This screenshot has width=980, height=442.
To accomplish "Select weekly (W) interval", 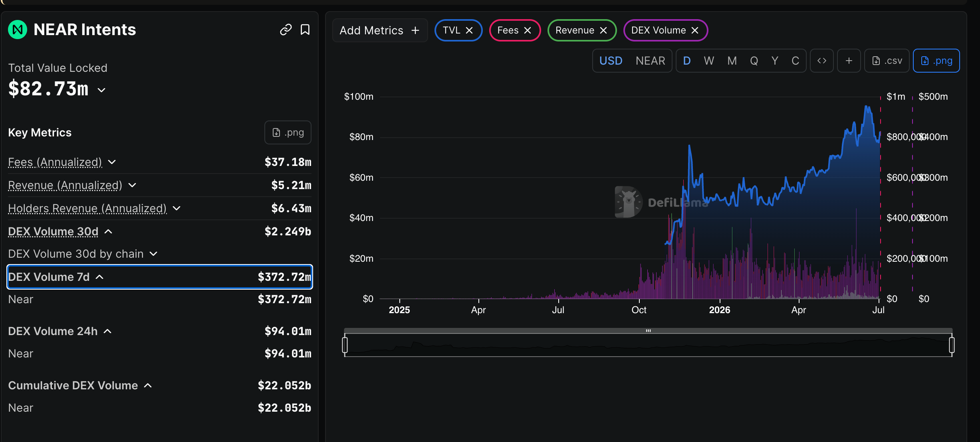I will point(709,61).
